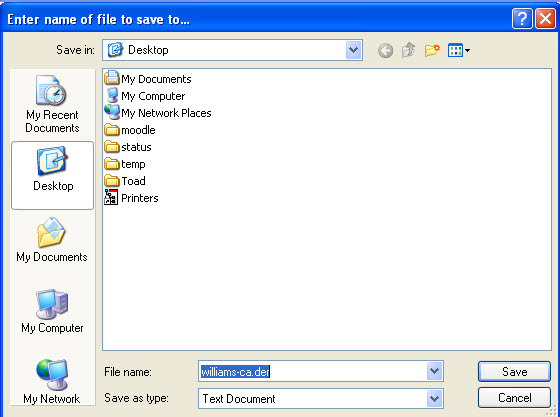Open My Network in the places bar
The image size is (560, 417).
pyautogui.click(x=52, y=382)
